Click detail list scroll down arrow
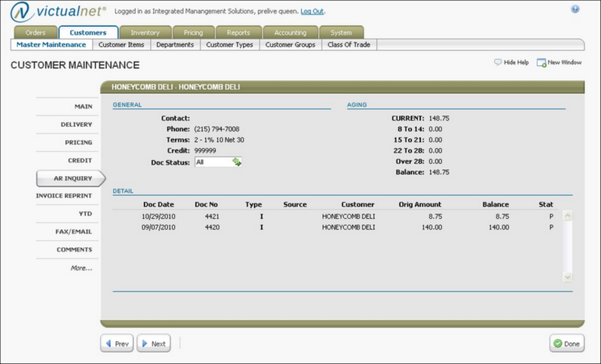Viewport: 601px width, 364px height. pyautogui.click(x=568, y=277)
